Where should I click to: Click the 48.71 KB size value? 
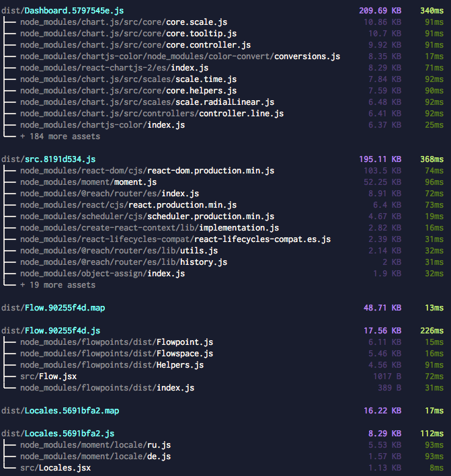pos(382,308)
